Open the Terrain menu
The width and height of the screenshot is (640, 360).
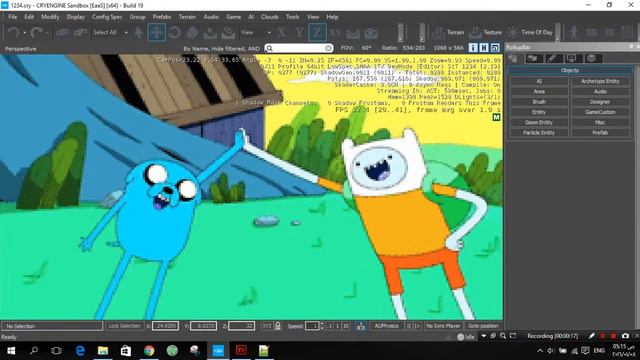pyautogui.click(x=187, y=17)
